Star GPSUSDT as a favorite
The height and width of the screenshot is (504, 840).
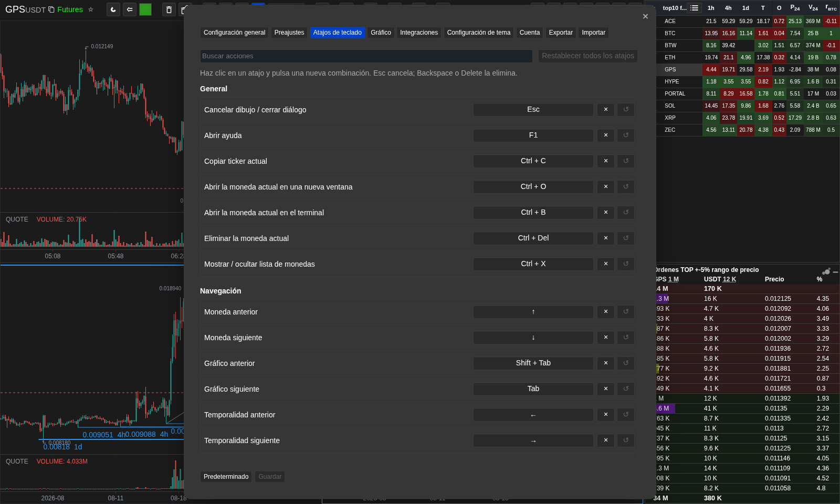tap(91, 9)
